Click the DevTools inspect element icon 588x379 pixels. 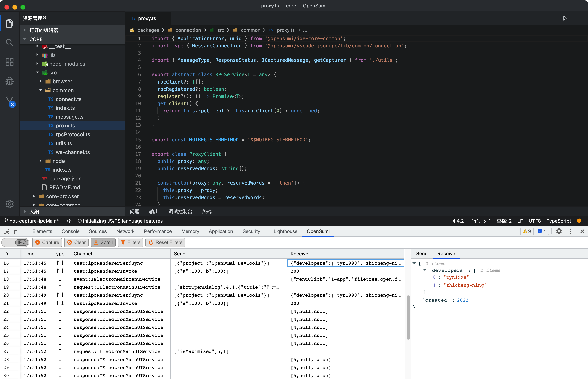7,231
